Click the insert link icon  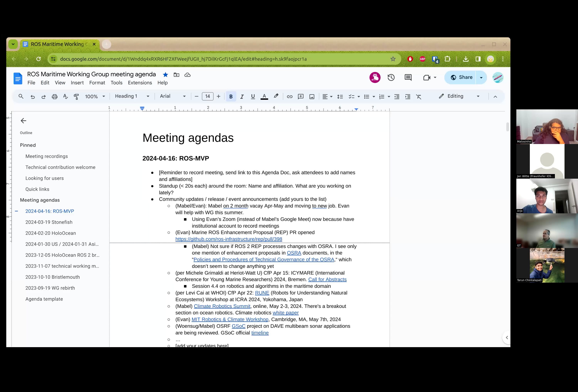290,97
